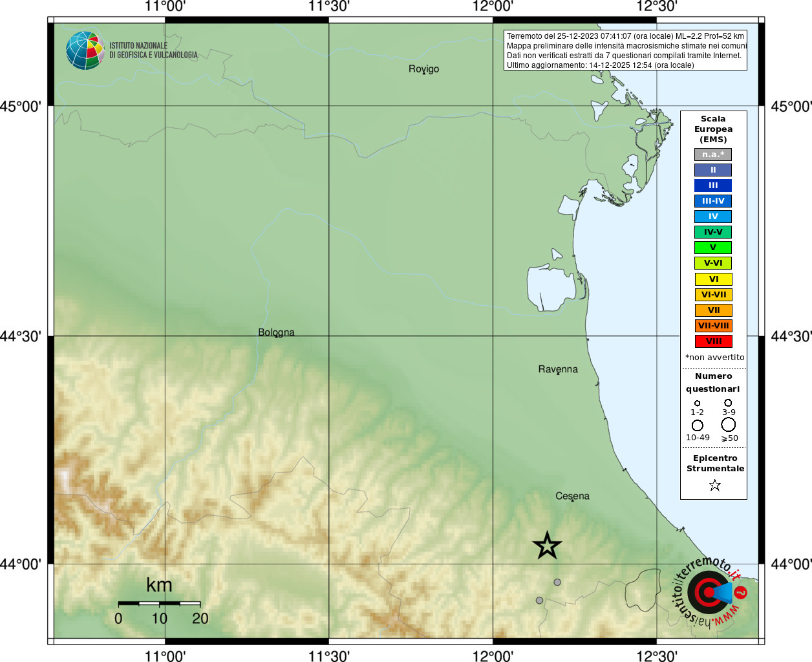812x662 pixels.
Task: Click the Bologna city label
Action: point(276,332)
